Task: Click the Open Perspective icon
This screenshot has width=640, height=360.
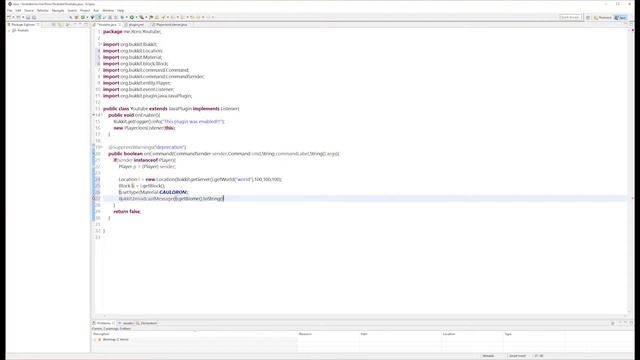Action: pos(588,18)
